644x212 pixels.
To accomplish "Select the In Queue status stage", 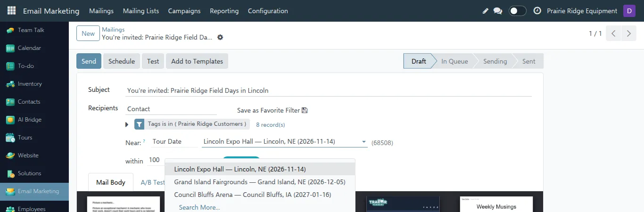I will click(454, 61).
